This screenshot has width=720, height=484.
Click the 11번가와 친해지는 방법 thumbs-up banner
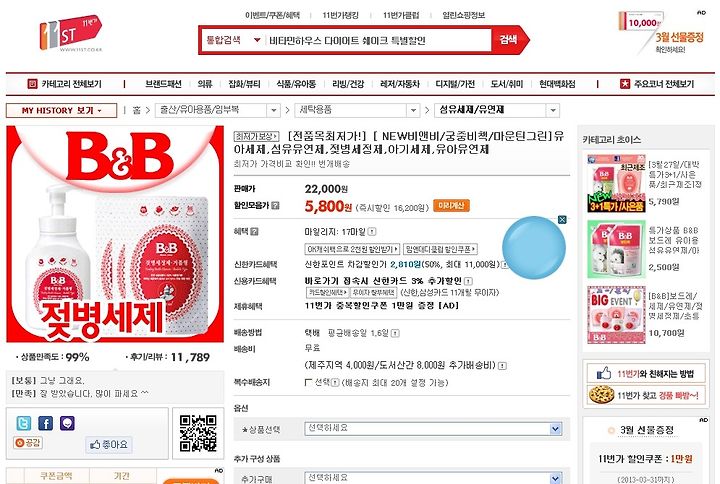[x=646, y=373]
